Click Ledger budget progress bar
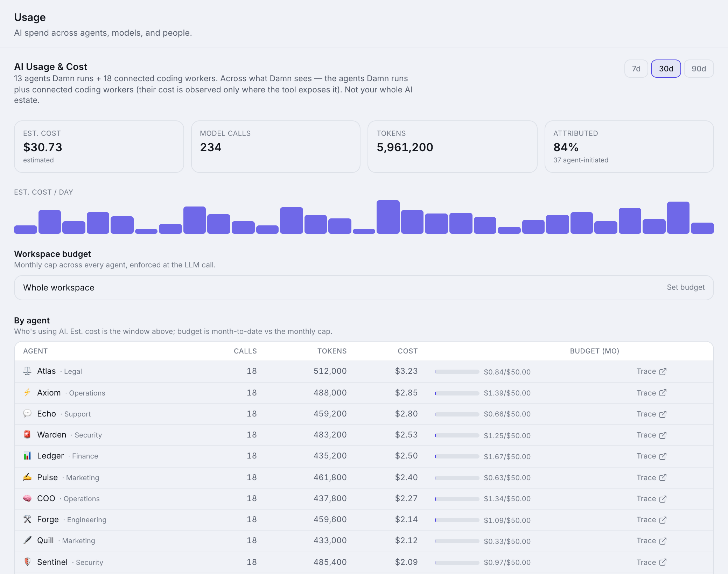The height and width of the screenshot is (574, 728). [x=457, y=456]
